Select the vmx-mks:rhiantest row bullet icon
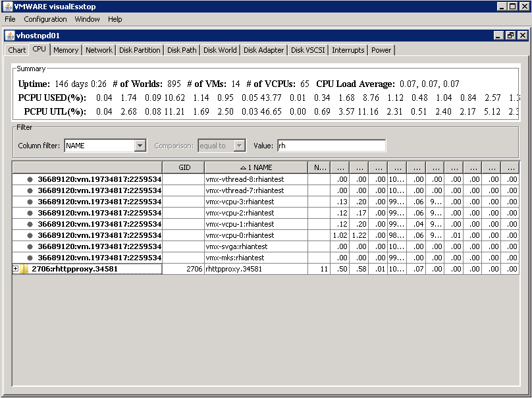The height and width of the screenshot is (398, 532). (x=30, y=258)
